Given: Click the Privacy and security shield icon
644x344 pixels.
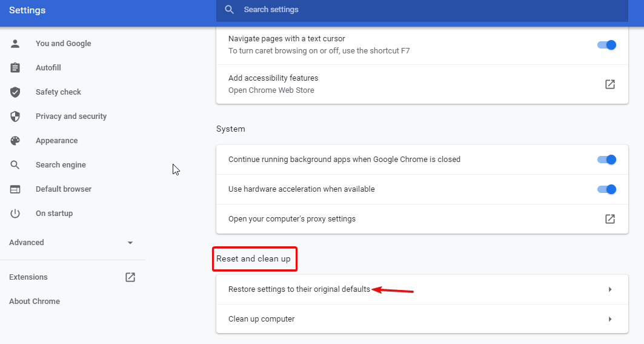Looking at the screenshot, I should point(15,116).
